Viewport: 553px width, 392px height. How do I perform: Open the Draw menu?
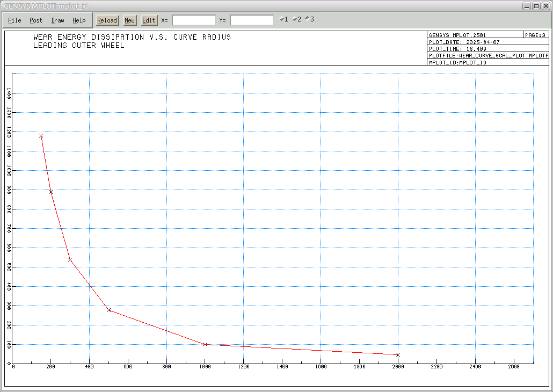pyautogui.click(x=57, y=20)
